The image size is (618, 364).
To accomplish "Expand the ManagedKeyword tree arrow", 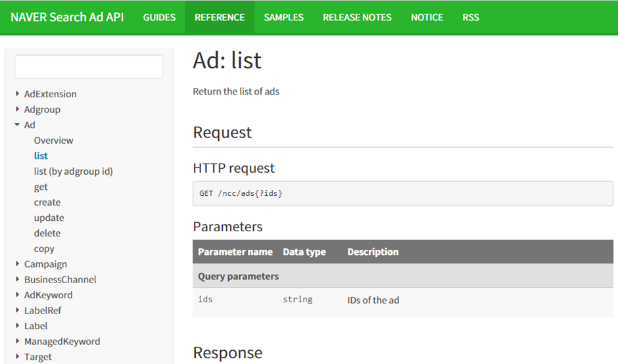I will pyautogui.click(x=18, y=342).
